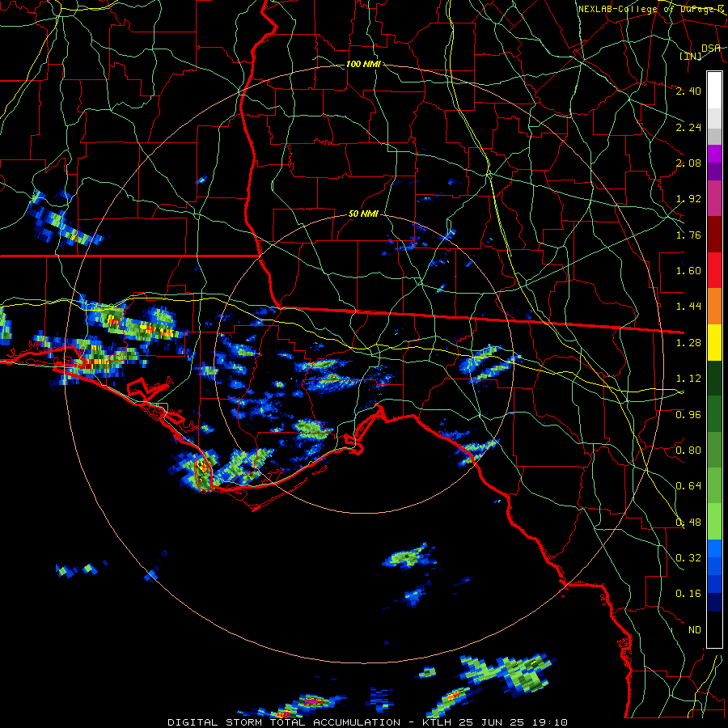Click the DSA product label

pyautogui.click(x=711, y=48)
